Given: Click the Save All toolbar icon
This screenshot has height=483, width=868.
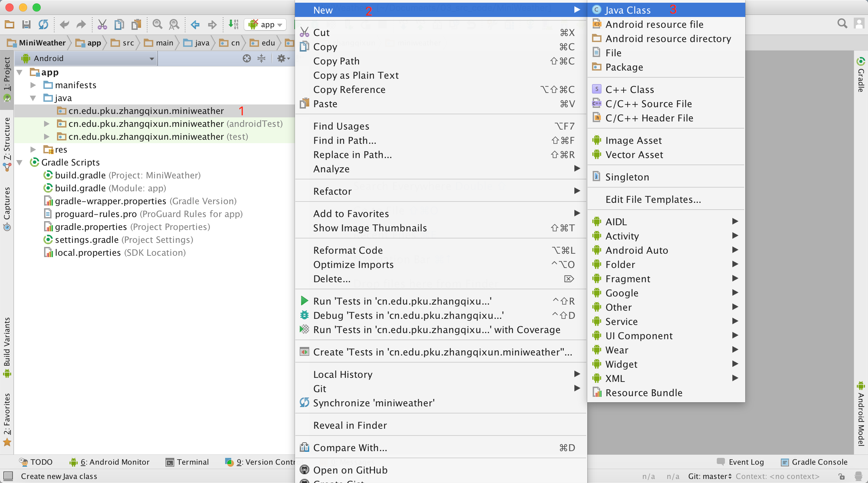Looking at the screenshot, I should point(26,24).
